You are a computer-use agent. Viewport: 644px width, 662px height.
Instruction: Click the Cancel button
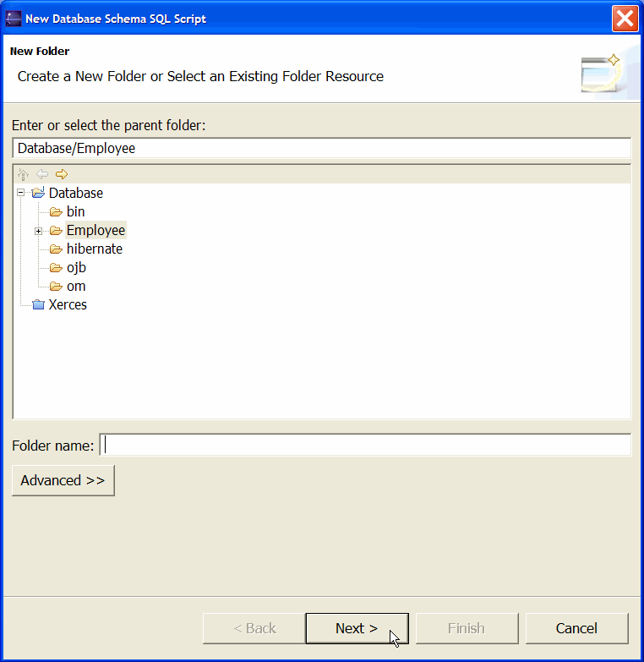point(577,628)
